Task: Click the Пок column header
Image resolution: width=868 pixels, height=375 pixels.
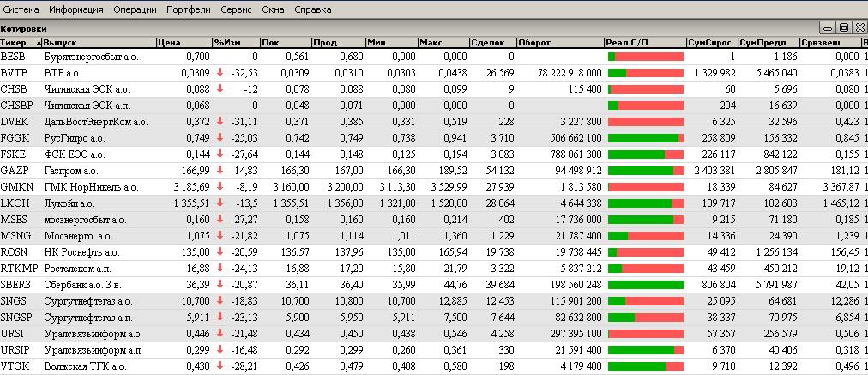Action: click(286, 43)
